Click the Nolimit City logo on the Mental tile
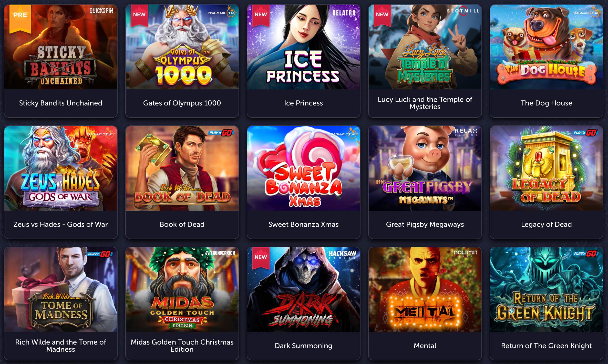 click(466, 253)
